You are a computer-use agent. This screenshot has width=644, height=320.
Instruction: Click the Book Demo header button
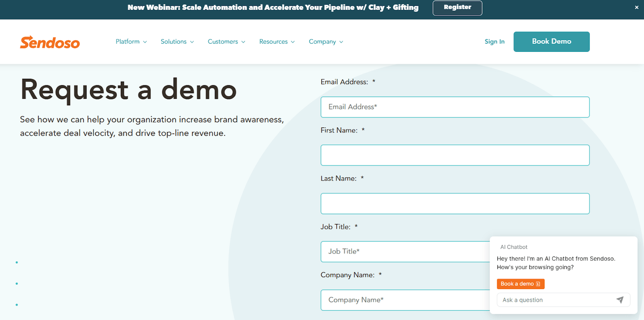[551, 42]
